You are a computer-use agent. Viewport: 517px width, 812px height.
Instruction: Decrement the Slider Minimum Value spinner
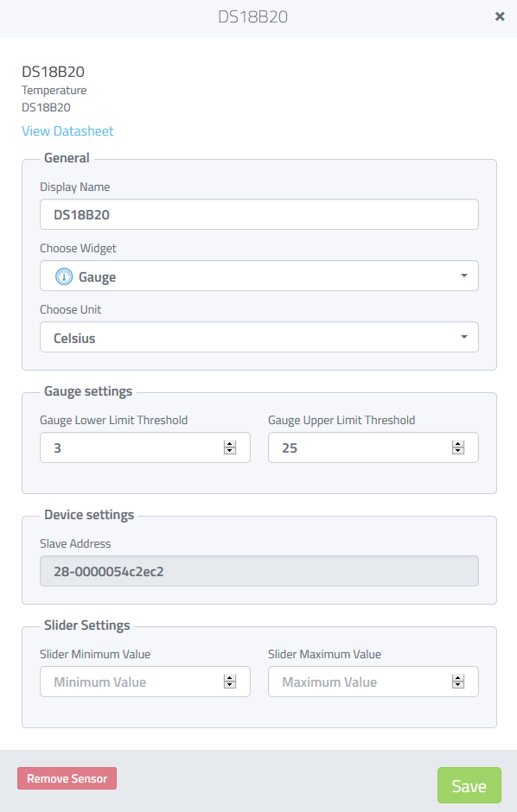coord(230,685)
